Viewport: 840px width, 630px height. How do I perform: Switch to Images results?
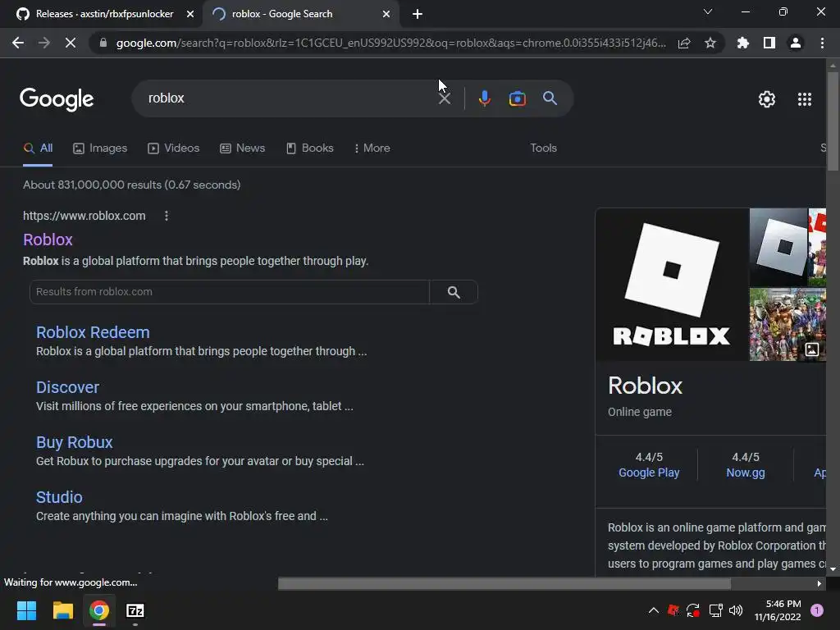pyautogui.click(x=100, y=148)
